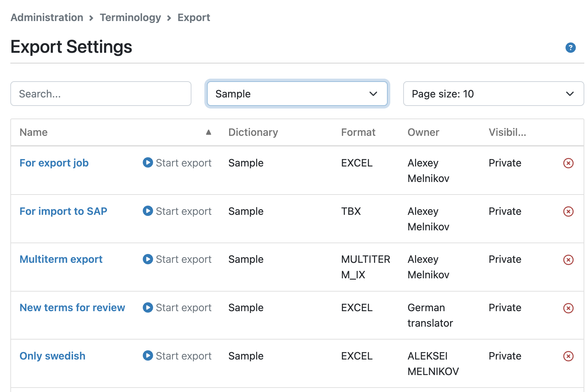This screenshot has height=392, width=588.
Task: Open the 'Multiterm export' link
Action: pyautogui.click(x=61, y=259)
